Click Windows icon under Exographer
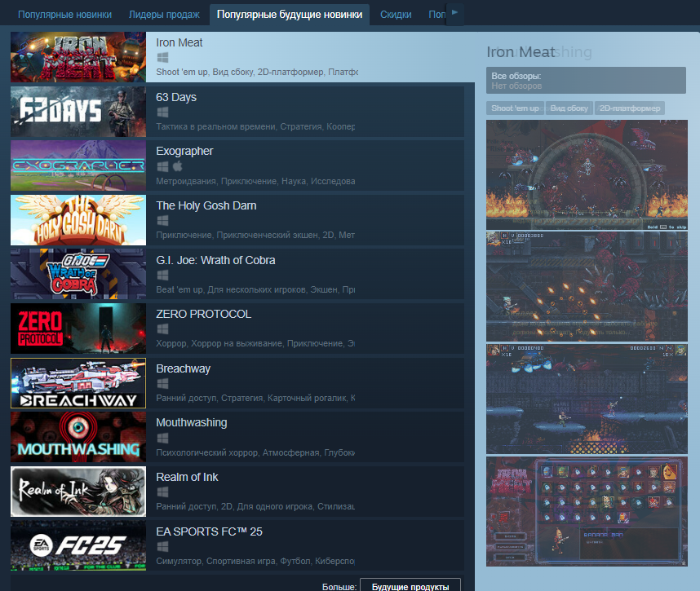Viewport: 700px width, 591px height. [162, 167]
